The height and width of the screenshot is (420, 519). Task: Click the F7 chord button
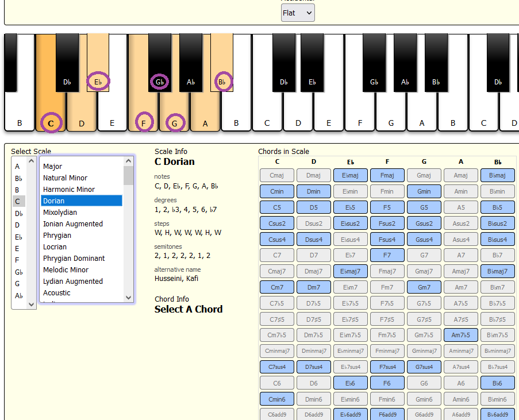point(387,255)
